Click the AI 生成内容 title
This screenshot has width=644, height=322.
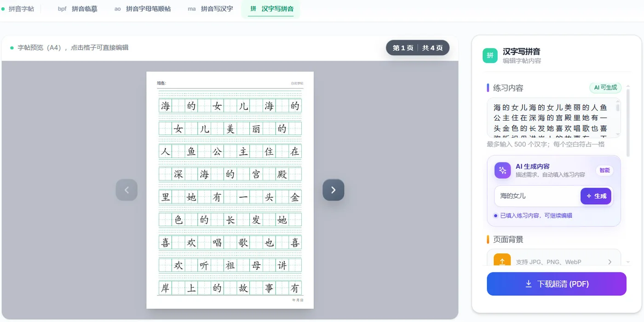(533, 166)
